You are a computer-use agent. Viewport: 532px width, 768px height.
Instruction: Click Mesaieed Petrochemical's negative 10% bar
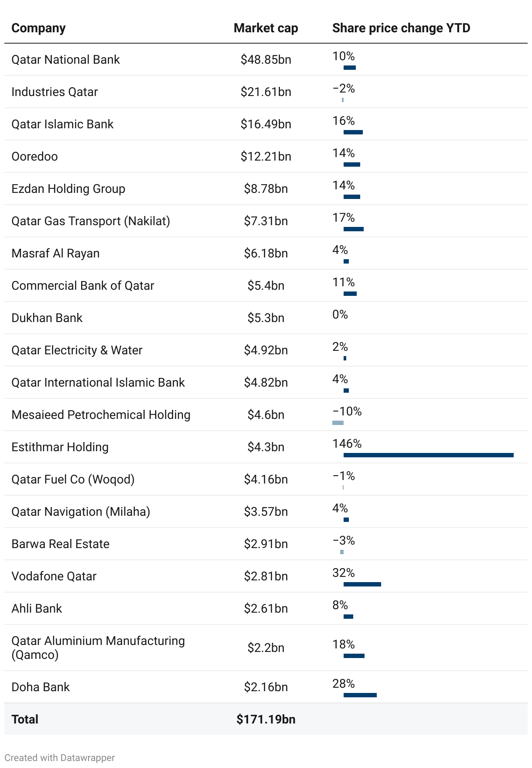click(338, 423)
